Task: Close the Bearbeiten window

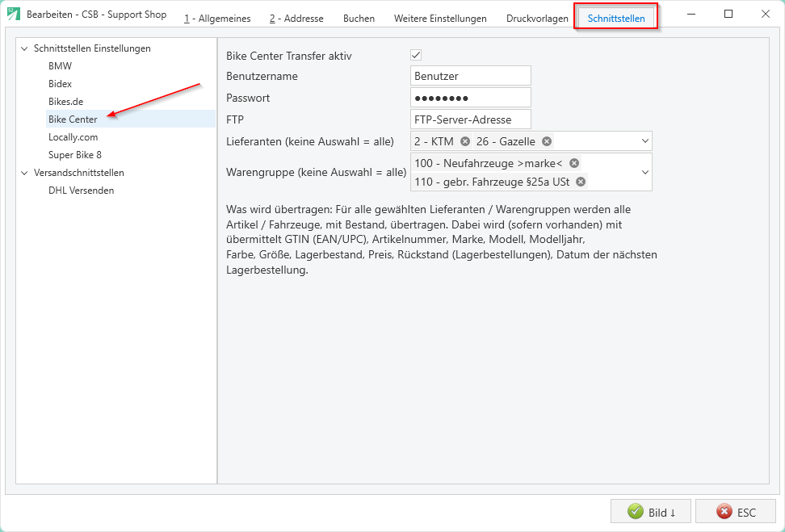Action: tap(766, 14)
